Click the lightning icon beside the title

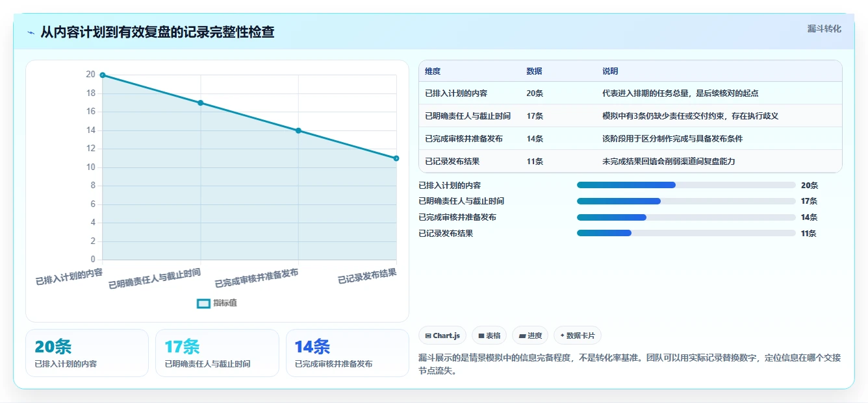coord(31,32)
